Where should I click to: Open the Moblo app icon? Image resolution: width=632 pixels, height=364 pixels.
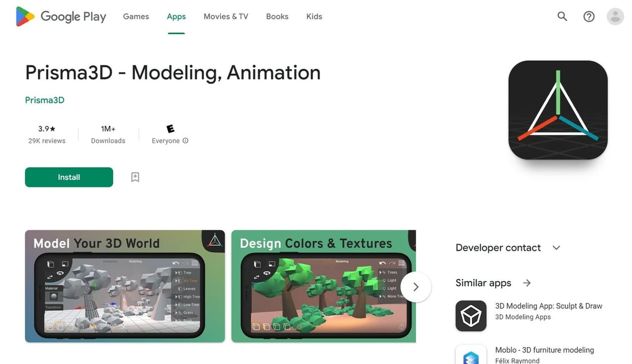(471, 354)
